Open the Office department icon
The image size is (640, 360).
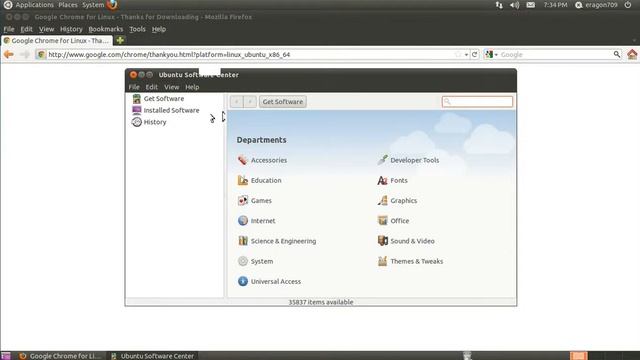pyautogui.click(x=382, y=220)
